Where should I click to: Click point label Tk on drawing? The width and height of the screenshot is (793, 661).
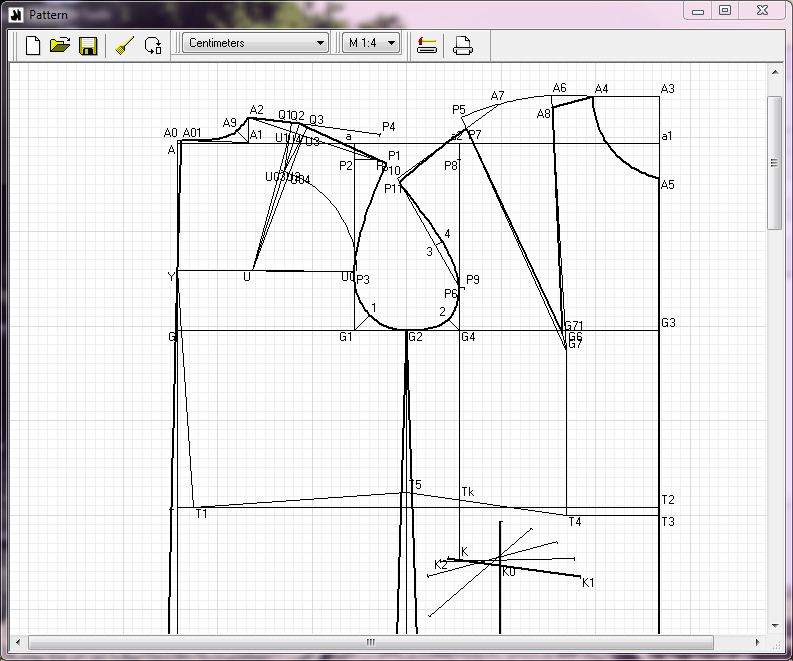pos(468,492)
